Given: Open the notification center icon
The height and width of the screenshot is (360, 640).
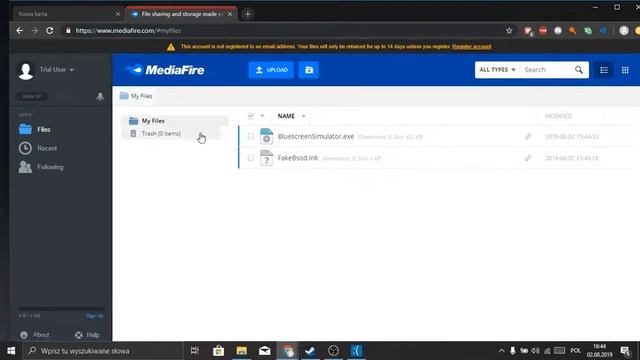Looking at the screenshot, I should coord(625,351).
